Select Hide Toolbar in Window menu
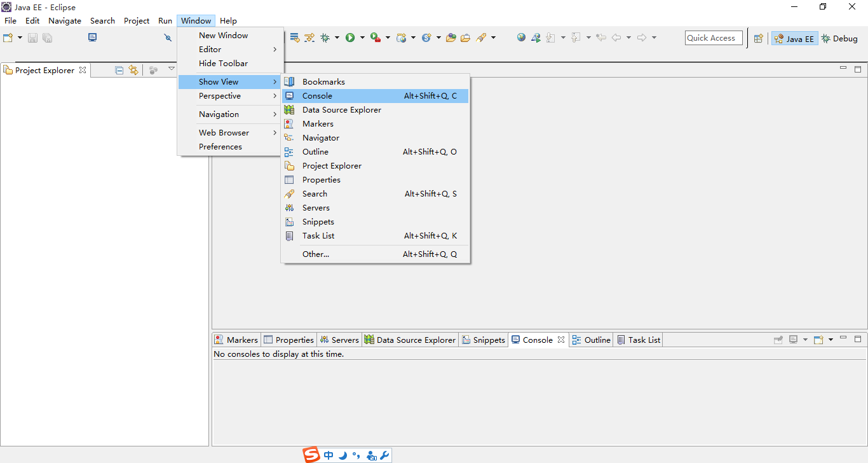Viewport: 868px width, 463px height. (230, 64)
